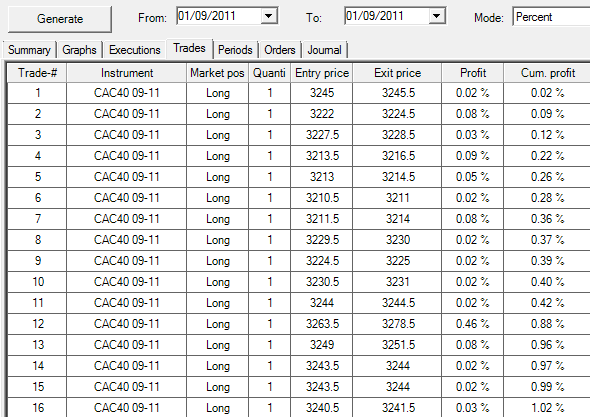The height and width of the screenshot is (417, 590).
Task: Click the Instrument column header
Action: click(127, 73)
